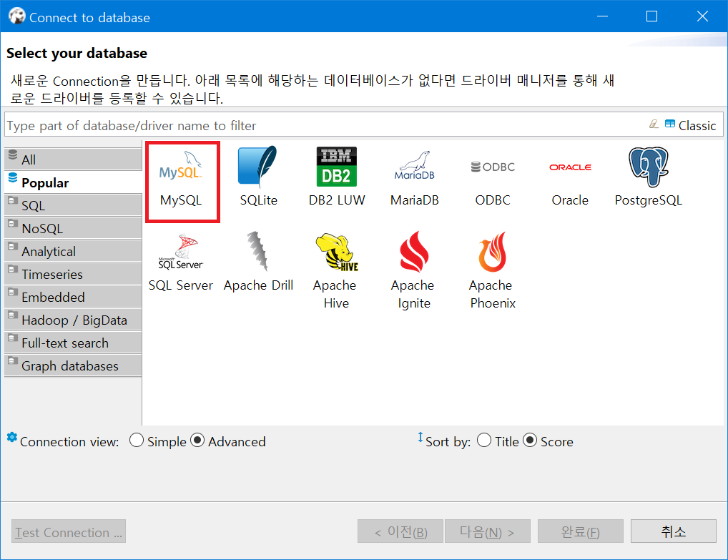Open the Hadoop / BigData category
728x560 pixels.
pos(73,320)
